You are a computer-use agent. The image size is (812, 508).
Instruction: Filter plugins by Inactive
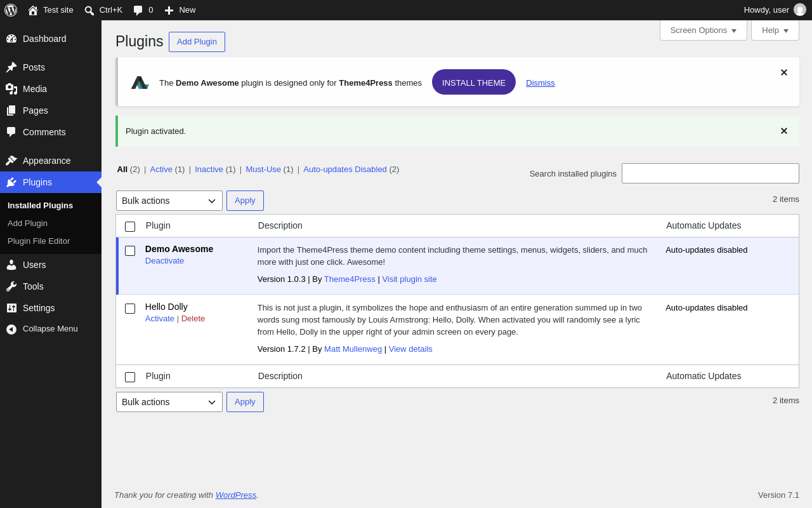(x=209, y=170)
